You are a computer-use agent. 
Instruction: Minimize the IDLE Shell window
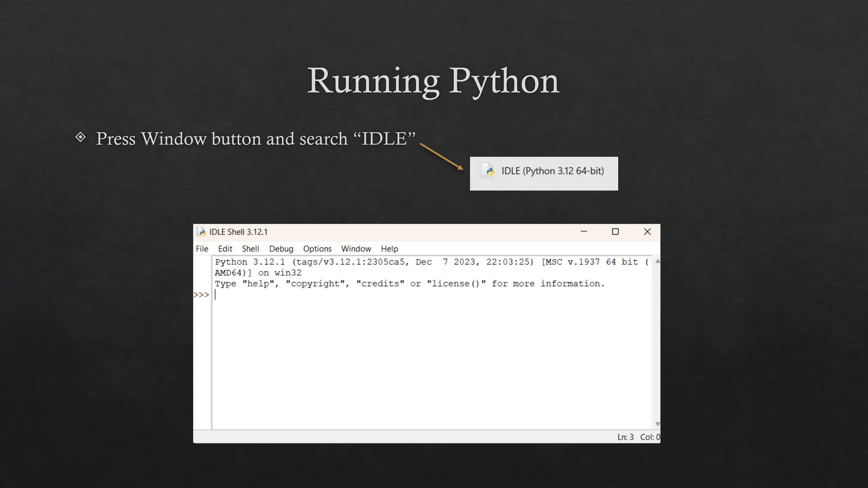[x=584, y=232]
